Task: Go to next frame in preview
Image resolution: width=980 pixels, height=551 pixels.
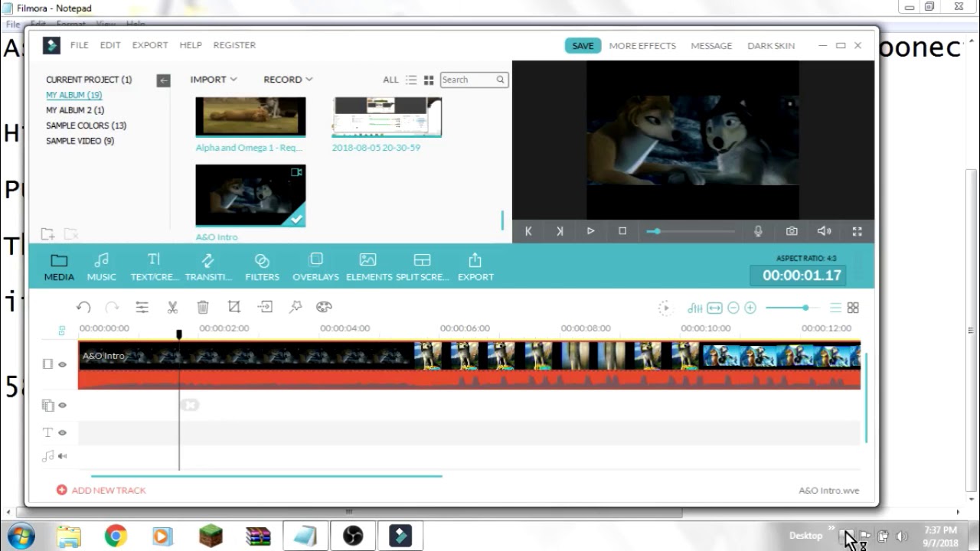Action: pos(560,231)
